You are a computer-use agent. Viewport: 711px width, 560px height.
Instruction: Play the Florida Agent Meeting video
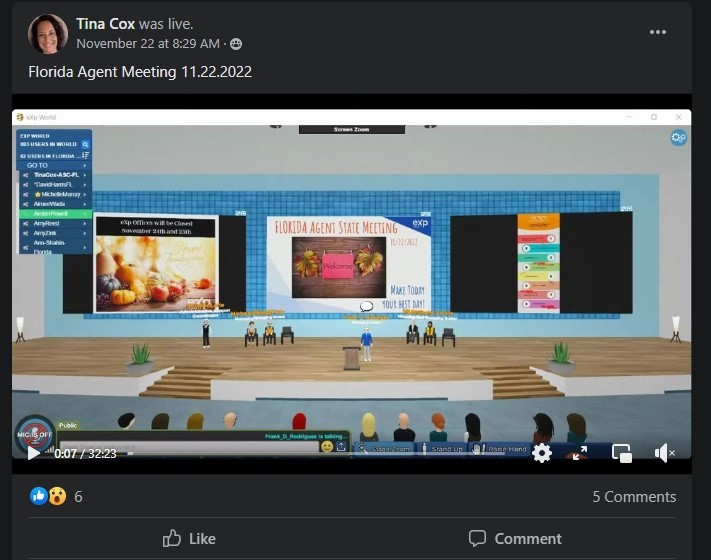(33, 454)
